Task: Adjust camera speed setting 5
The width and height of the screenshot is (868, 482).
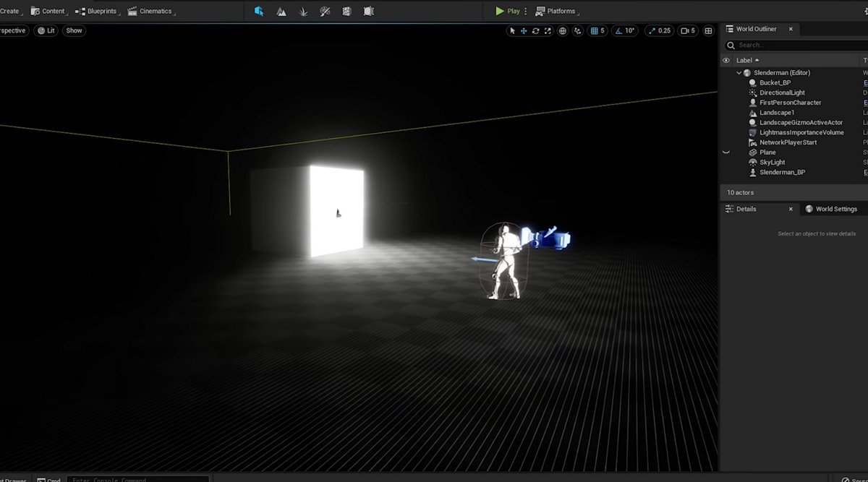Action: coord(689,30)
